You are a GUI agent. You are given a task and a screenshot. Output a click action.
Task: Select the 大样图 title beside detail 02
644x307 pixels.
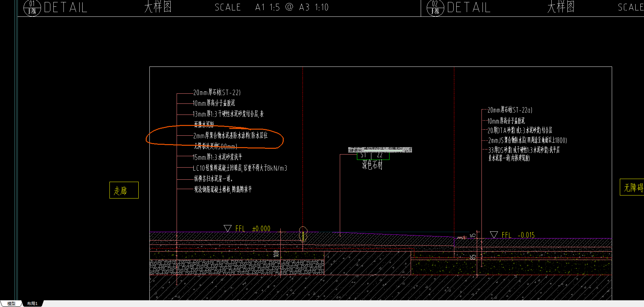pos(561,7)
